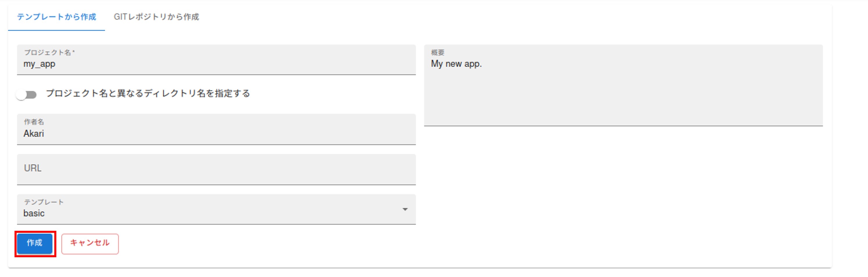The image size is (868, 277).
Task: Click the 'my_app' project name text
Action: (x=39, y=64)
